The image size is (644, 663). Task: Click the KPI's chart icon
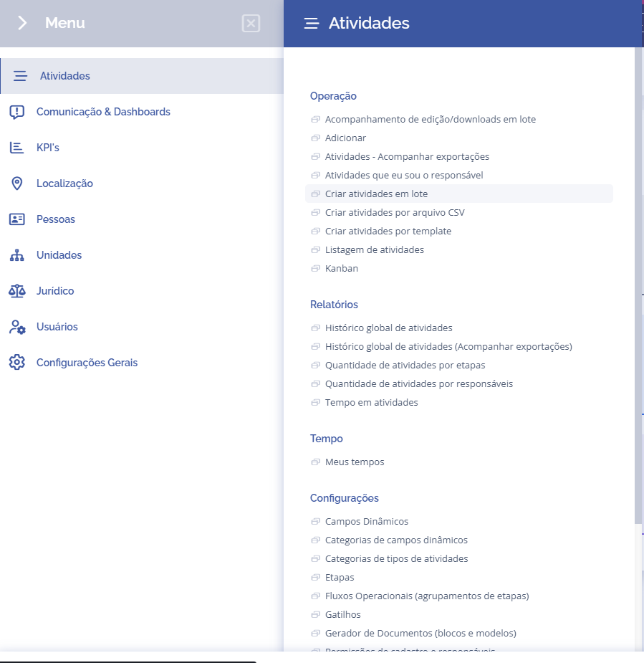[16, 148]
